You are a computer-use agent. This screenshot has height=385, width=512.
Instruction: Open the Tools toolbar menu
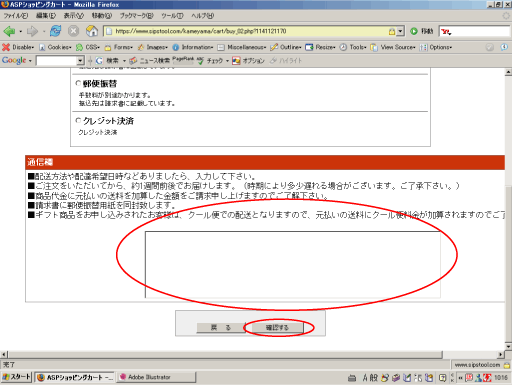coord(353,47)
